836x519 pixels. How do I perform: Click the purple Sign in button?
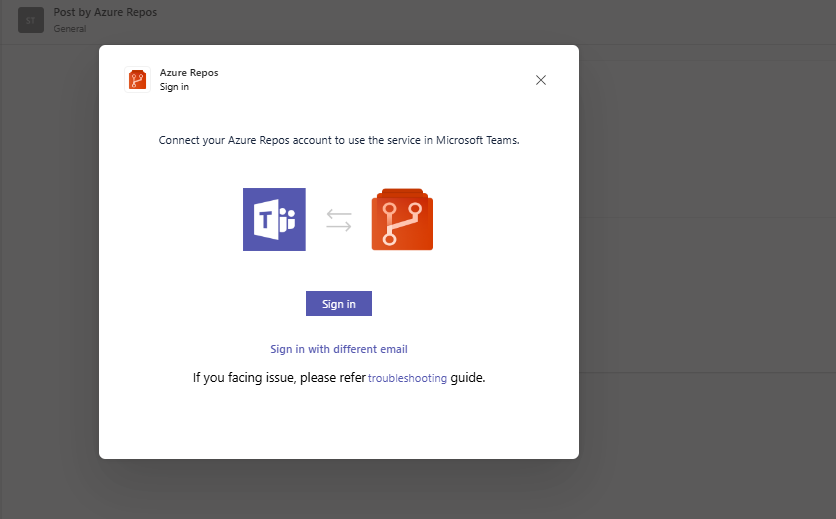[x=339, y=304]
